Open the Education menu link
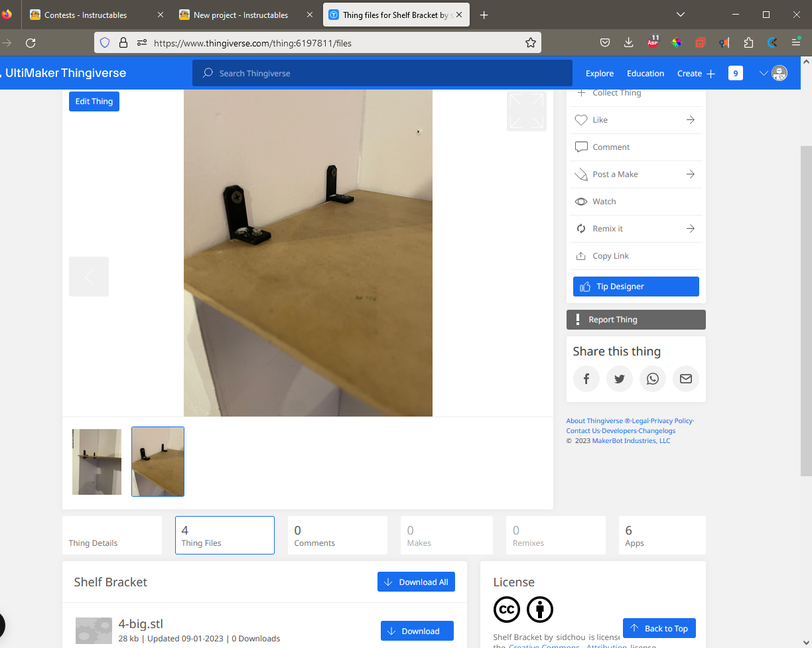 645,74
